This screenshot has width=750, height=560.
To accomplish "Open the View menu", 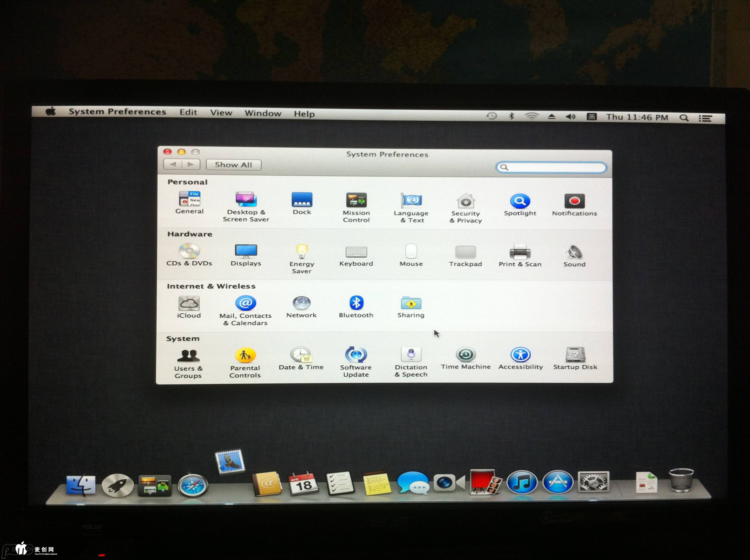I will click(221, 113).
